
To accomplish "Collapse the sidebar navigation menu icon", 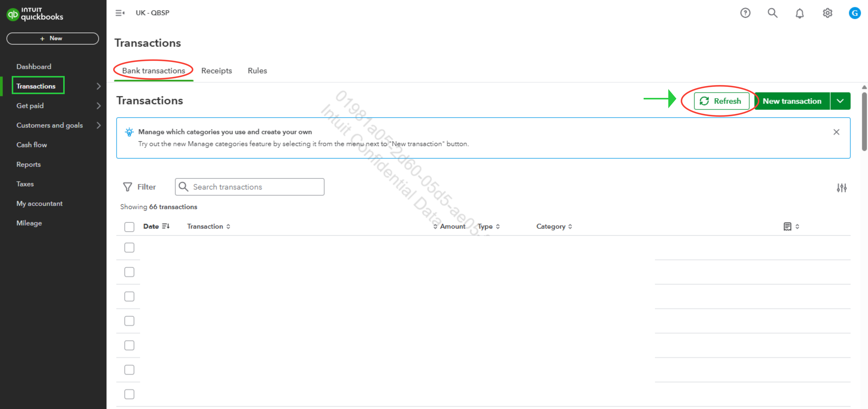I will [x=120, y=13].
